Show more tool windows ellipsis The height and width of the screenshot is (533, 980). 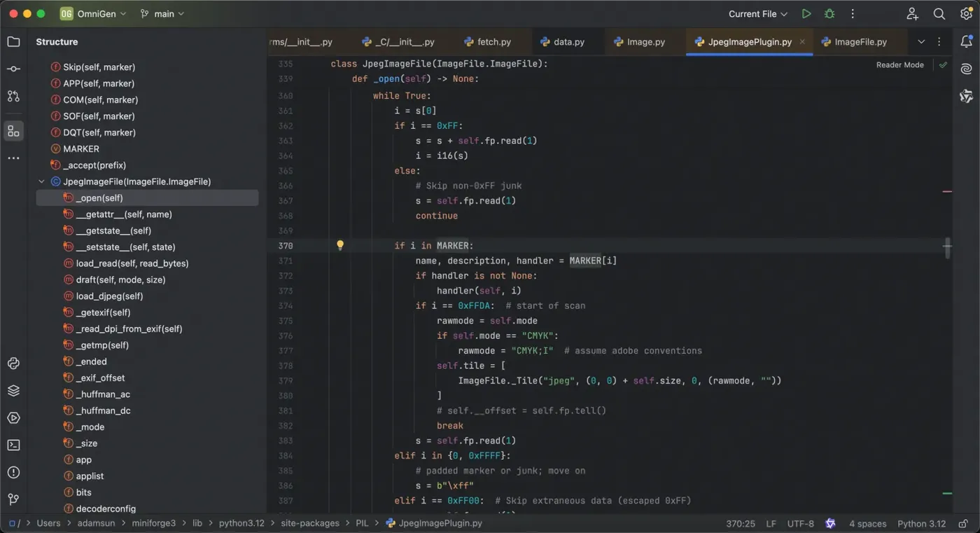click(x=13, y=158)
